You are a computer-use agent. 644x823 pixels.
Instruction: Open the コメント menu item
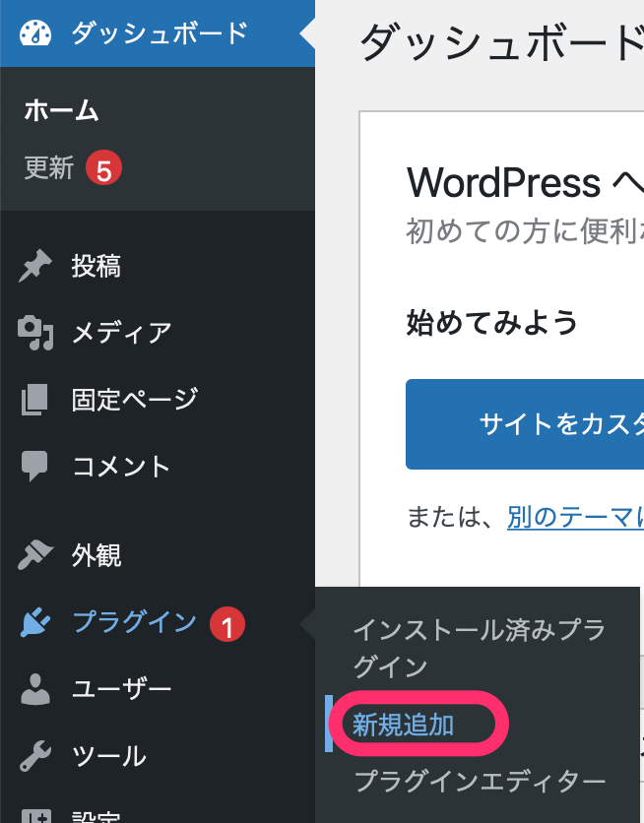[121, 466]
